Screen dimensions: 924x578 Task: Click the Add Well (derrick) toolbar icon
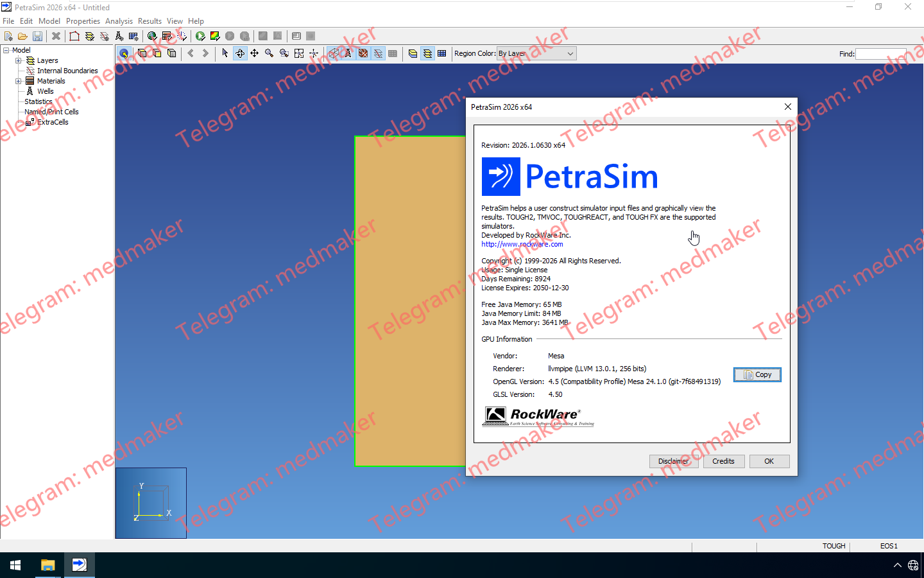[119, 36]
